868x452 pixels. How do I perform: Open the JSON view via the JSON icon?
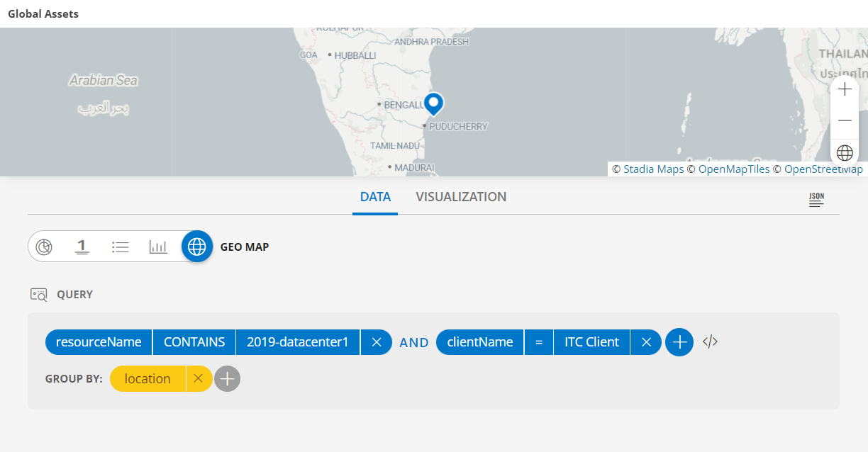pyautogui.click(x=816, y=200)
